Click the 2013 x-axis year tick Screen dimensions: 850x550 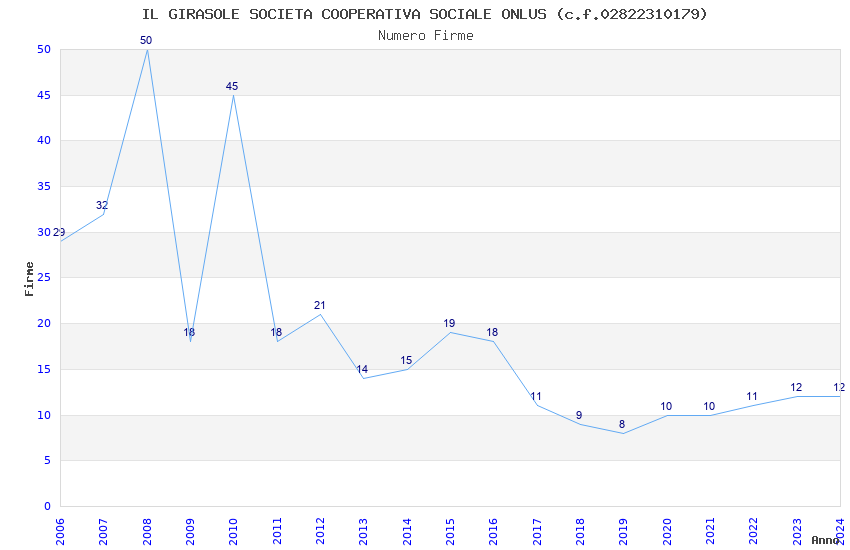(x=363, y=531)
